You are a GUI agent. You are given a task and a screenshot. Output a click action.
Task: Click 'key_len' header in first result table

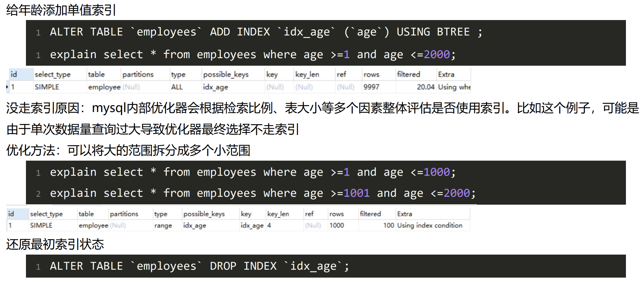(x=307, y=75)
